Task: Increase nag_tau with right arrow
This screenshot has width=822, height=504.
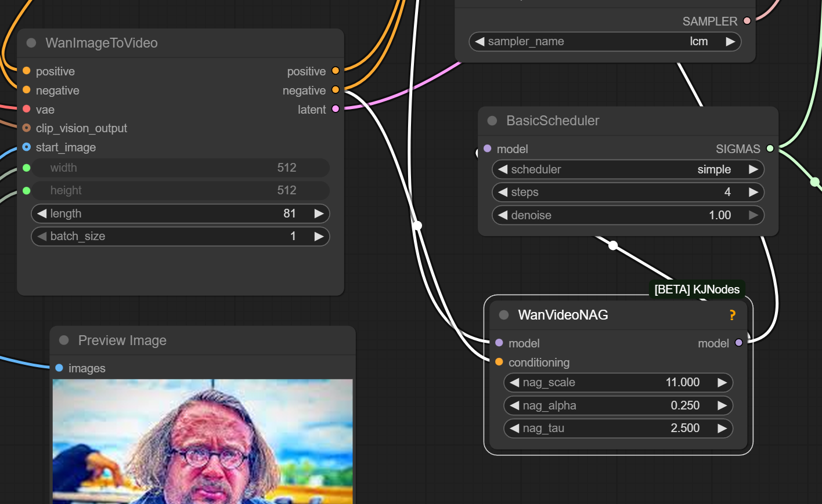Action: (722, 428)
